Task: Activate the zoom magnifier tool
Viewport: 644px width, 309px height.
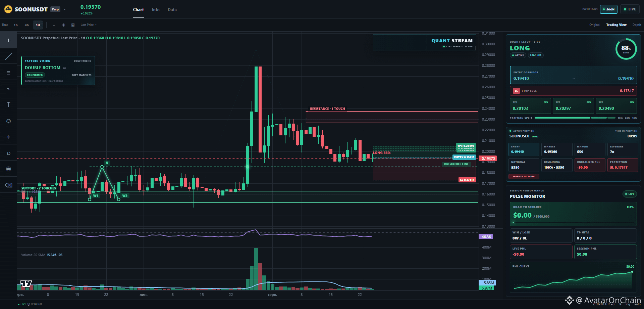Action: [x=9, y=153]
